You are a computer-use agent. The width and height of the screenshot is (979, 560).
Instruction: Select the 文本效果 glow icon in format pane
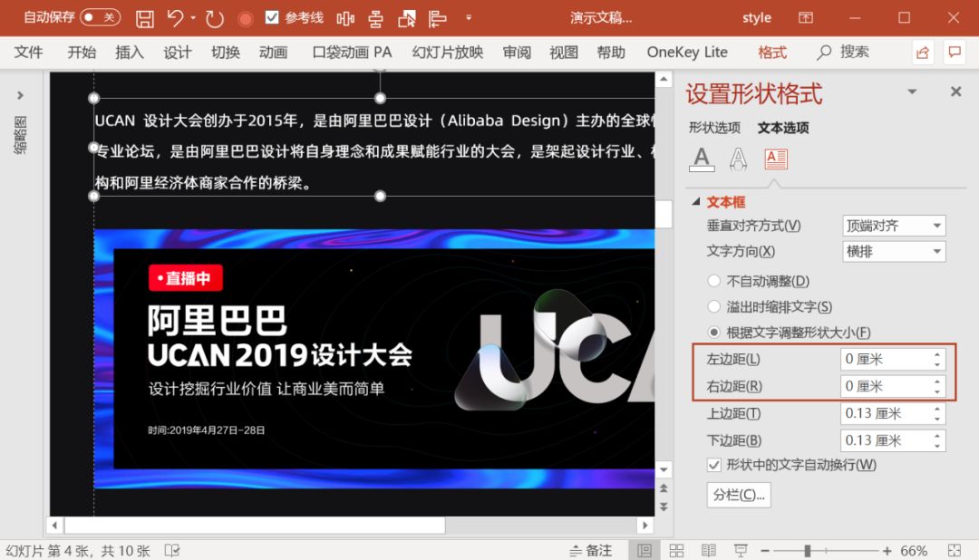pyautogui.click(x=738, y=159)
